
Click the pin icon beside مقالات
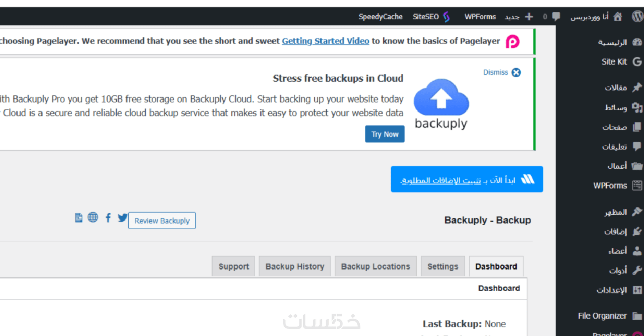(x=637, y=87)
